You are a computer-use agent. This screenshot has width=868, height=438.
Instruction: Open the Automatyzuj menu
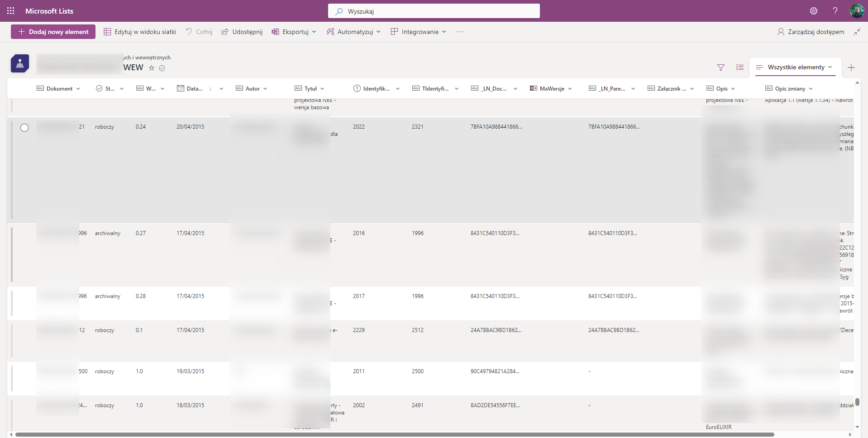pyautogui.click(x=353, y=32)
